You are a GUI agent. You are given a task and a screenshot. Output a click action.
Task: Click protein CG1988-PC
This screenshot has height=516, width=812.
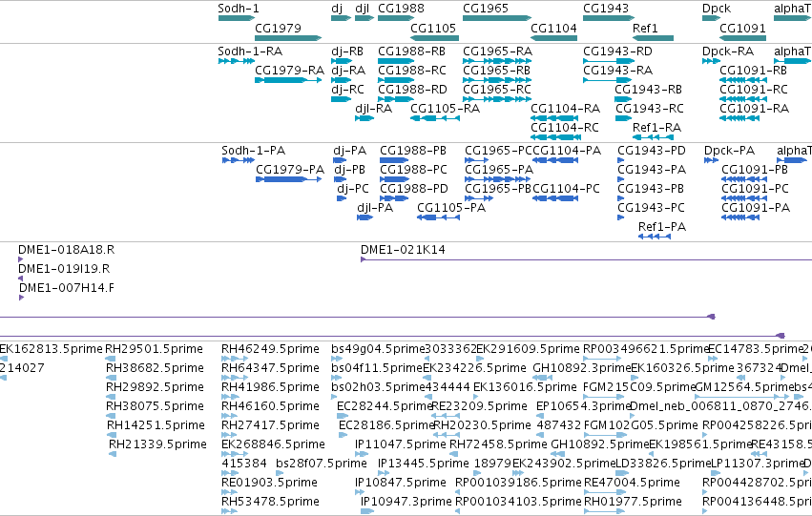413,170
